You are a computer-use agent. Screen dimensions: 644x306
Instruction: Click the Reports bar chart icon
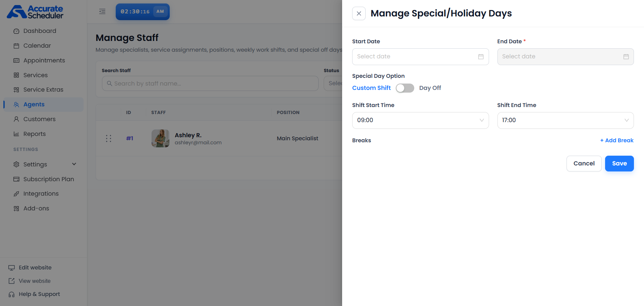point(16,134)
